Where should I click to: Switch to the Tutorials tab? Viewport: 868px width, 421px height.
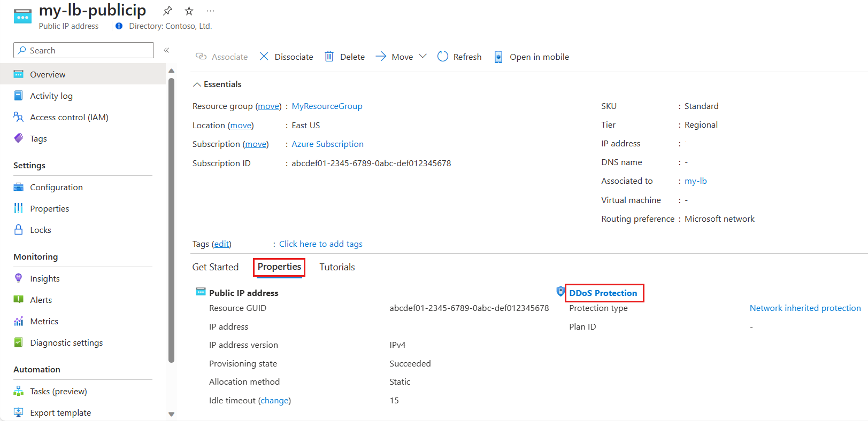tap(337, 267)
